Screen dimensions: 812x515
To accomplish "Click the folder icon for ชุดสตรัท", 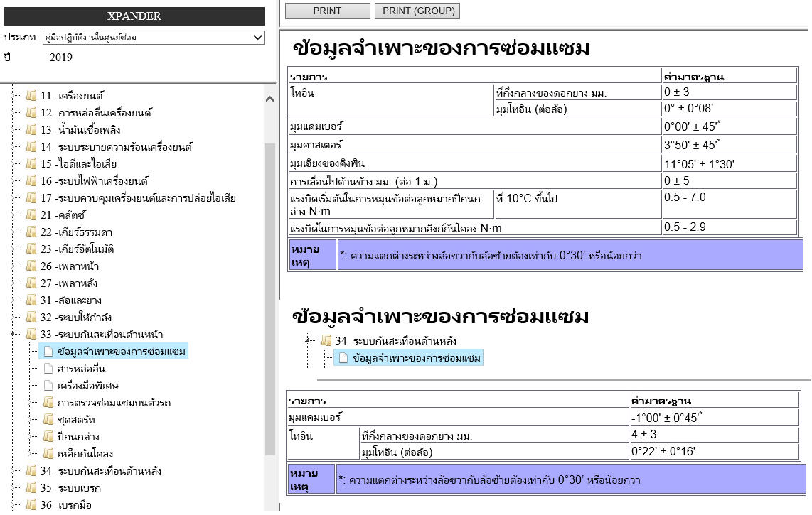I will pyautogui.click(x=48, y=420).
